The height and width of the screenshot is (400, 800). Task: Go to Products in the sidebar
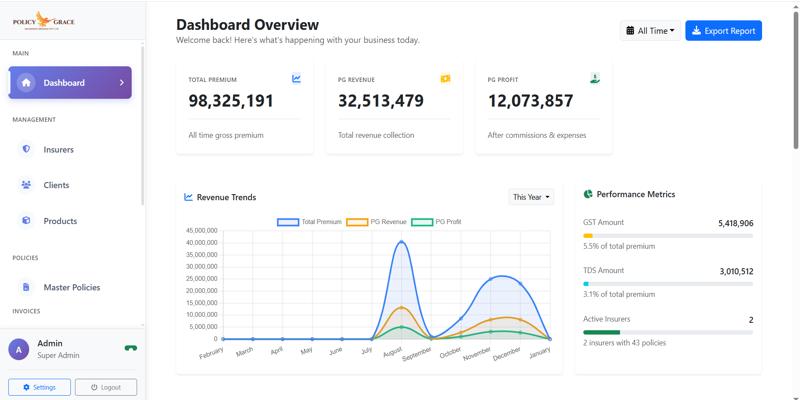click(x=60, y=221)
